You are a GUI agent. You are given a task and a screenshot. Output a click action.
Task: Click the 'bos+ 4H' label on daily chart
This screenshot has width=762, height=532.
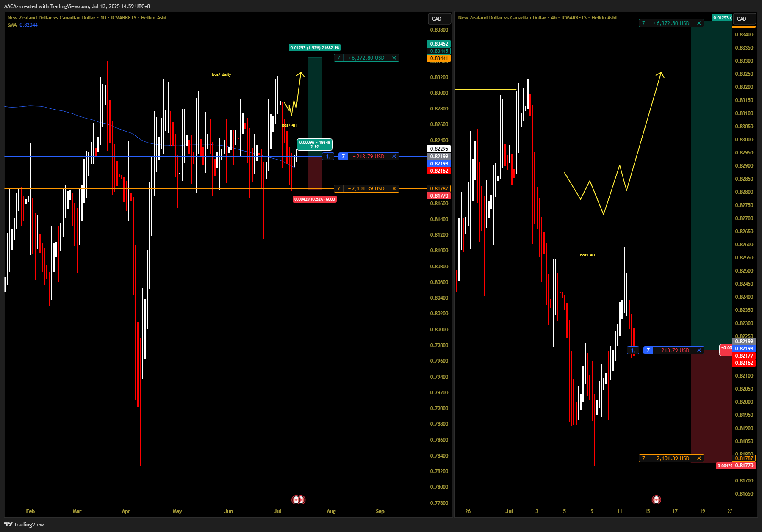pyautogui.click(x=289, y=125)
